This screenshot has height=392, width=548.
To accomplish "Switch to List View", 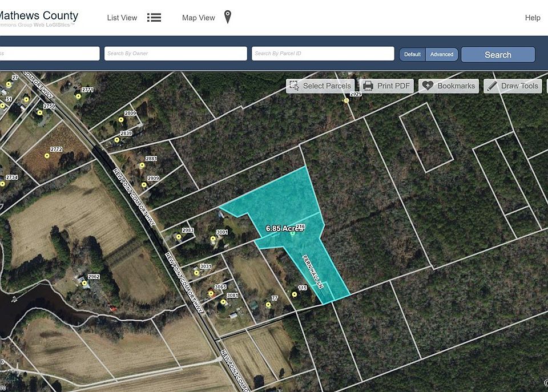I will pos(122,18).
